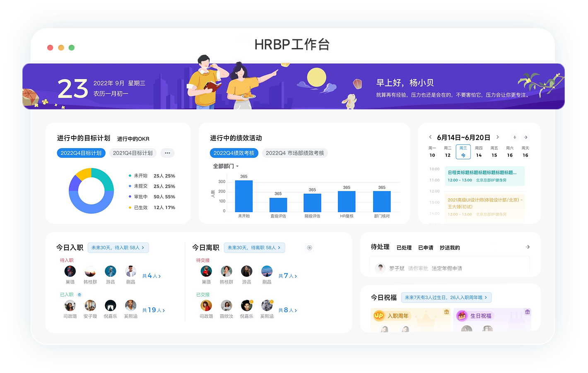
Task: Open settings icon in 今日离职 section
Action: pos(309,248)
